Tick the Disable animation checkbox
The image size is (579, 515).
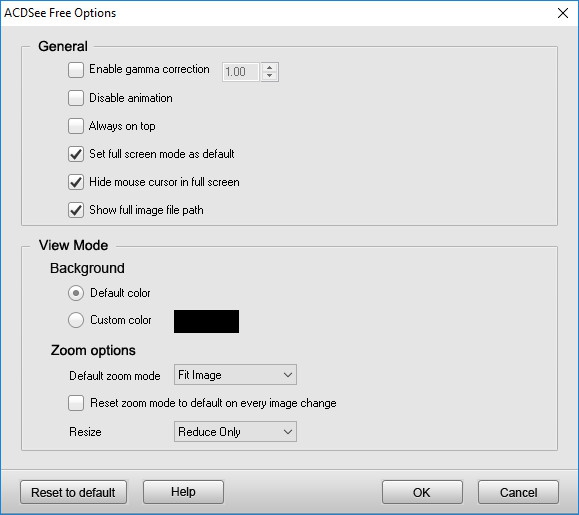click(x=76, y=98)
